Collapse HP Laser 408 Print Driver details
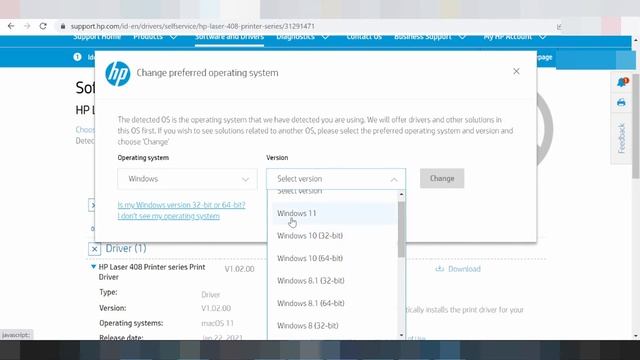The width and height of the screenshot is (640, 360). click(x=93, y=267)
